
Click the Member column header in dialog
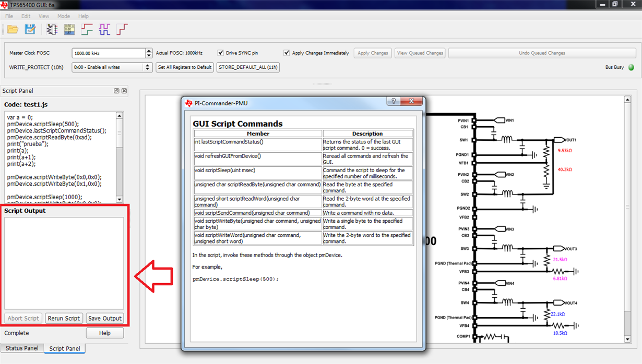pyautogui.click(x=258, y=134)
